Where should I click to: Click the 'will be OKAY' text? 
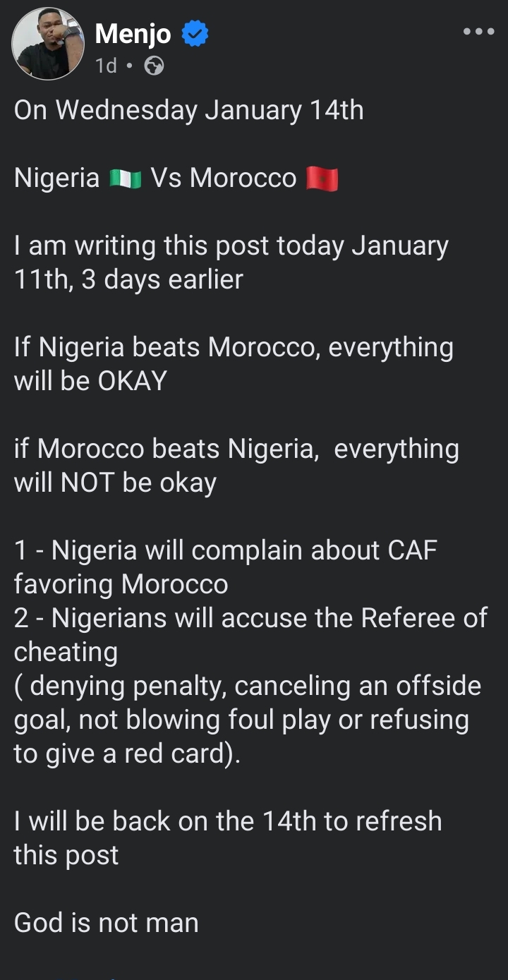(x=90, y=382)
